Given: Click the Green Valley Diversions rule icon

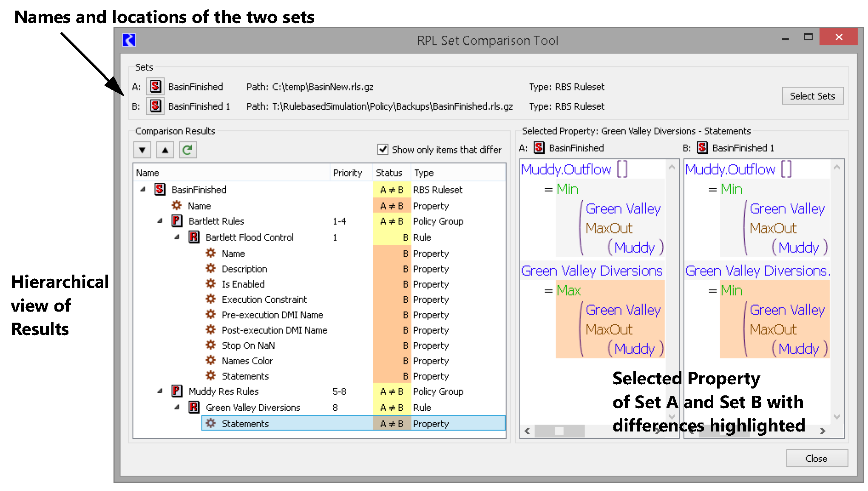Looking at the screenshot, I should [x=194, y=407].
